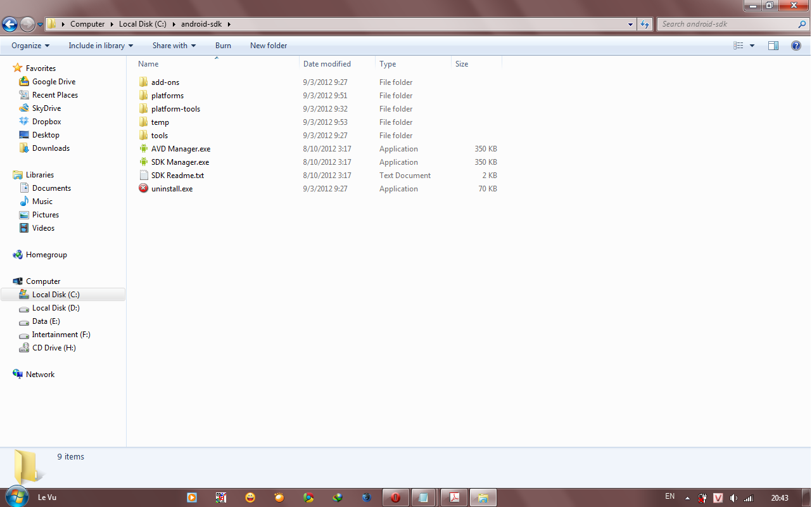Open Adobe Reader from the taskbar

click(x=454, y=497)
